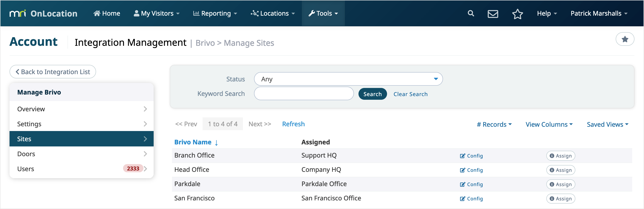Click the network icon beside Locations

[254, 13]
